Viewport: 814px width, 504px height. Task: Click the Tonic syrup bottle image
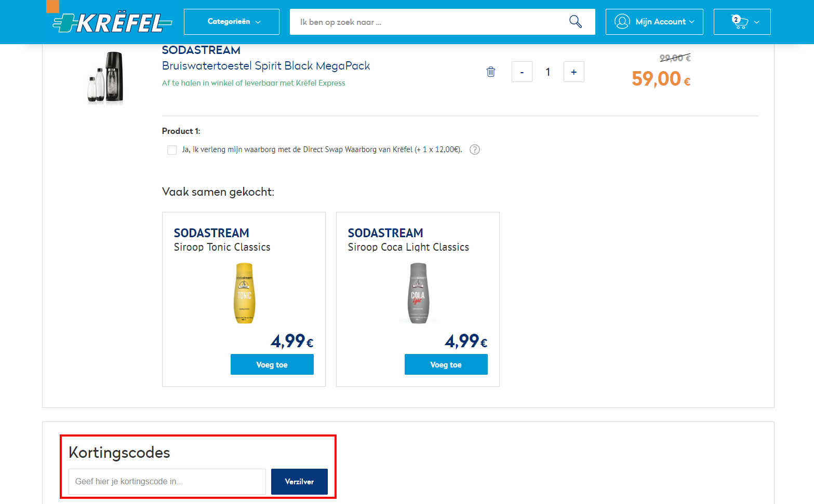244,293
